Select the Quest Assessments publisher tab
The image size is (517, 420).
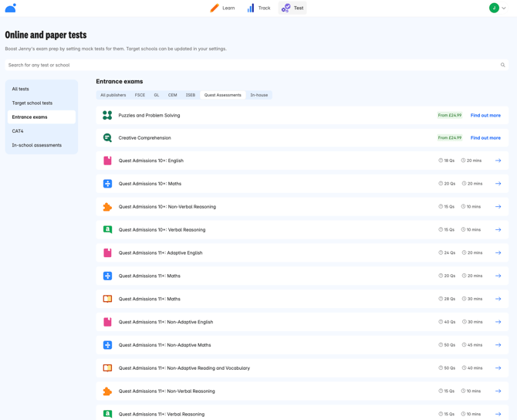point(222,95)
